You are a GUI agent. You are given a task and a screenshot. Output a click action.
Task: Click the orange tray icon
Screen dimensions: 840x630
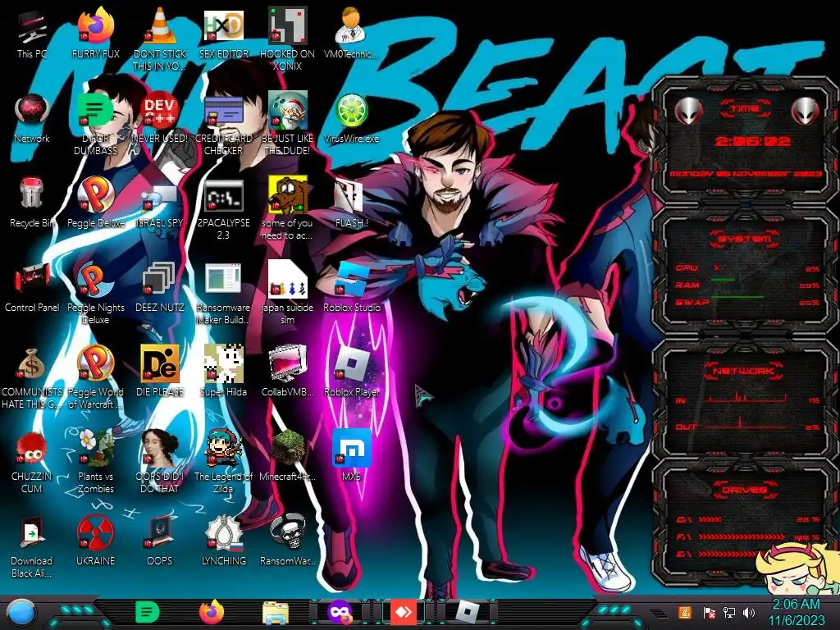coord(685,612)
